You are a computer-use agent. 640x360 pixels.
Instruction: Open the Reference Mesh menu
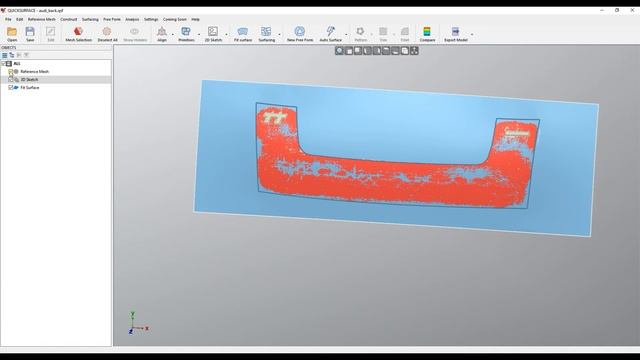[42, 19]
